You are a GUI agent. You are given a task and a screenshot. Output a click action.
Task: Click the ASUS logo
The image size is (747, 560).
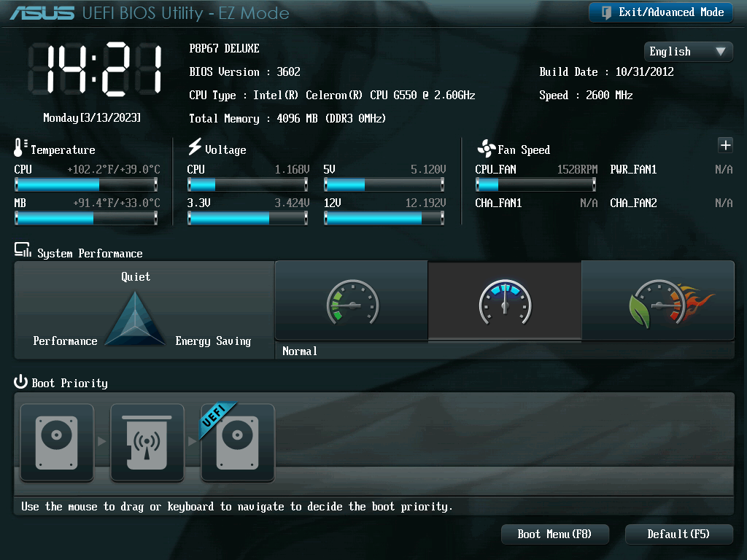pyautogui.click(x=42, y=13)
